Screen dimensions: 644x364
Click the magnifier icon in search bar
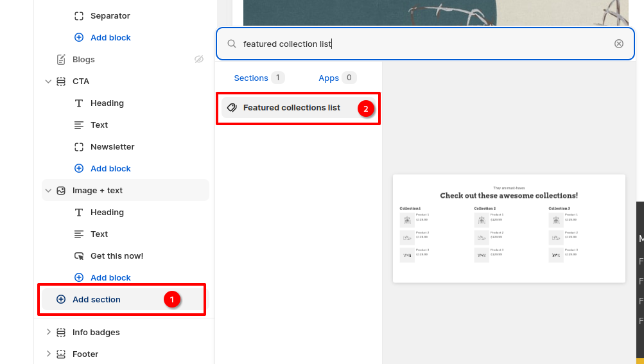click(232, 44)
